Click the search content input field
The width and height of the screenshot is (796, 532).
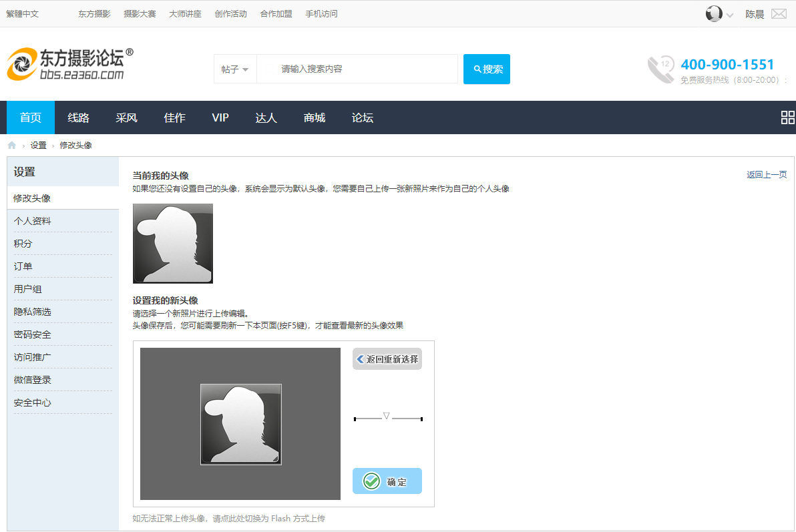pos(357,69)
